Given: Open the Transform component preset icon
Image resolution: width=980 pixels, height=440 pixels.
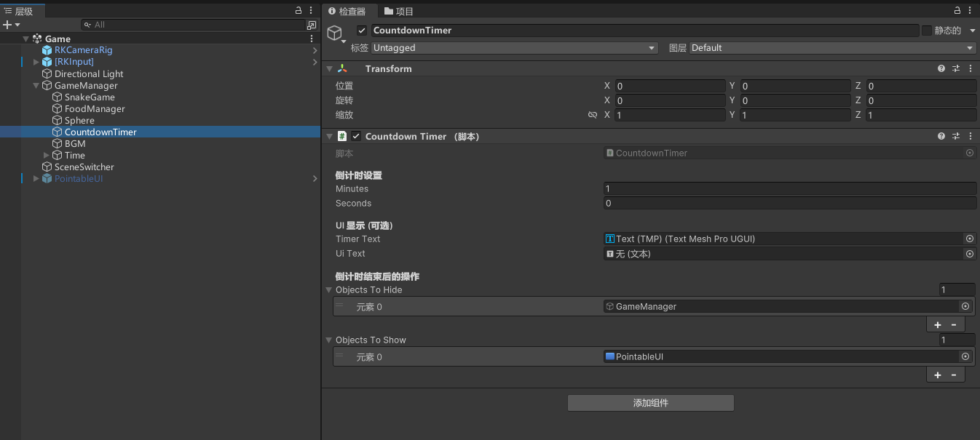Looking at the screenshot, I should tap(956, 68).
